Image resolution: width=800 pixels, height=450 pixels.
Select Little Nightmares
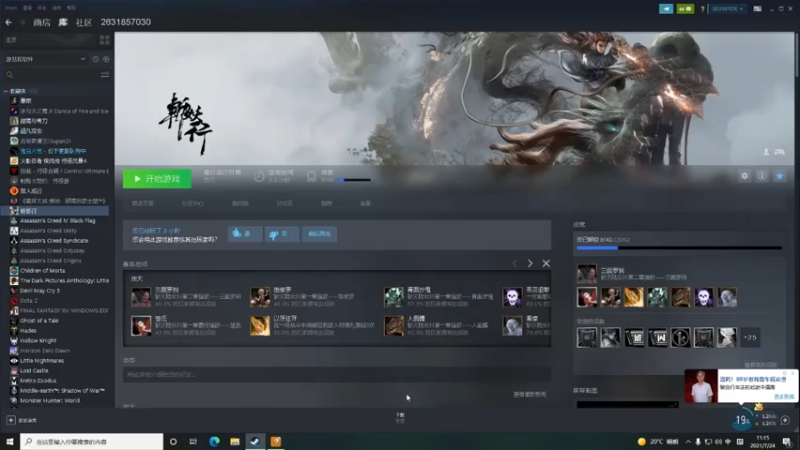42,360
